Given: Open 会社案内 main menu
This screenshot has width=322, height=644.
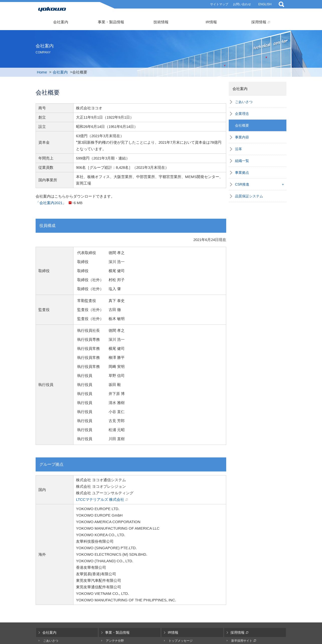Looking at the screenshot, I should tap(61, 22).
